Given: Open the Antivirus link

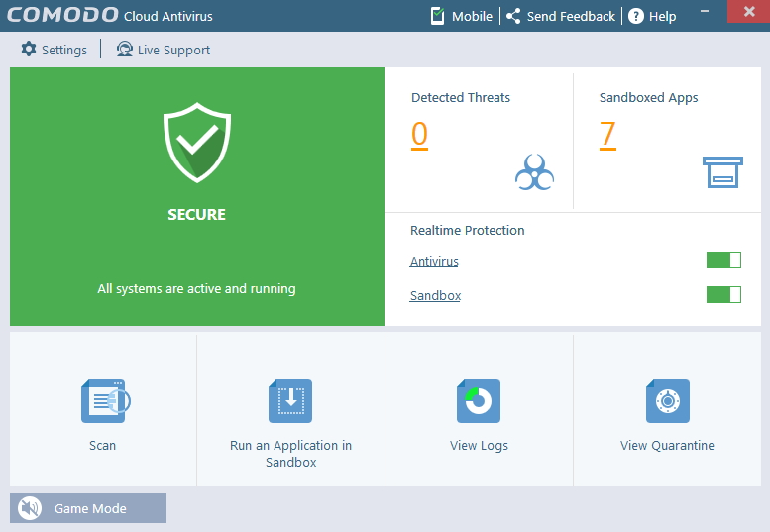Looking at the screenshot, I should point(434,262).
